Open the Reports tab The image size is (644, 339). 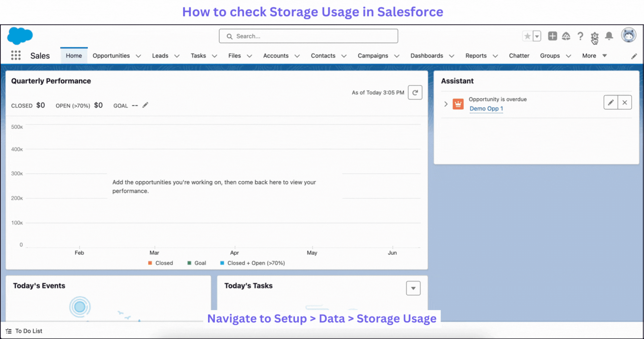tap(476, 56)
